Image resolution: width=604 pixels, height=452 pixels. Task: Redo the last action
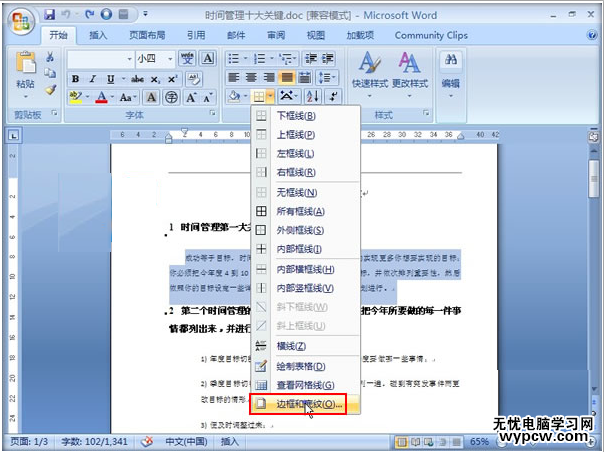tap(89, 15)
